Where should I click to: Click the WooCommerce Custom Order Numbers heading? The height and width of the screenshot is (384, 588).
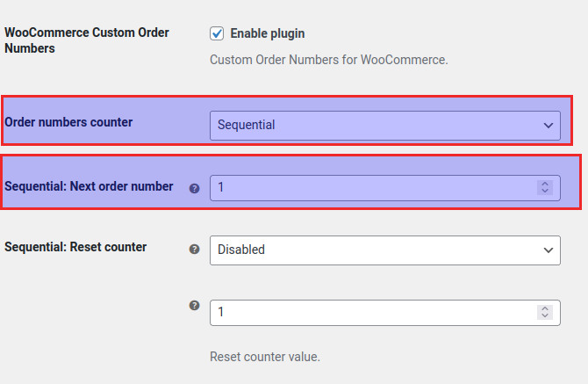86,40
